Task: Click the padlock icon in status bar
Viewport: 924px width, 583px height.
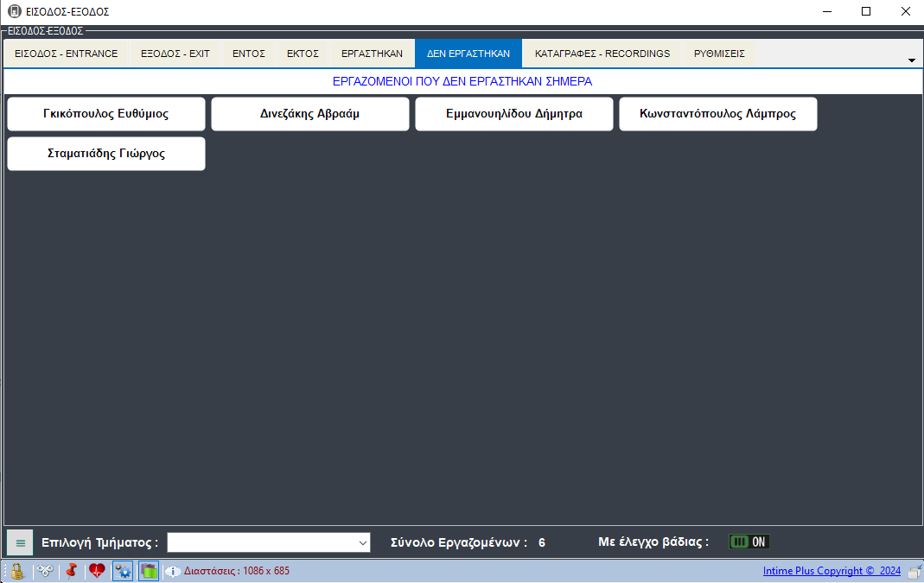Action: click(16, 571)
